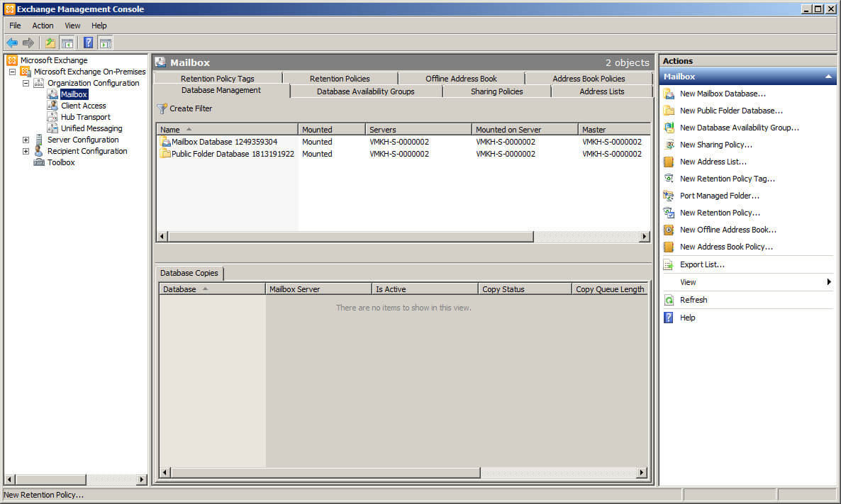Click the New Retention Policy Tag icon

click(669, 179)
